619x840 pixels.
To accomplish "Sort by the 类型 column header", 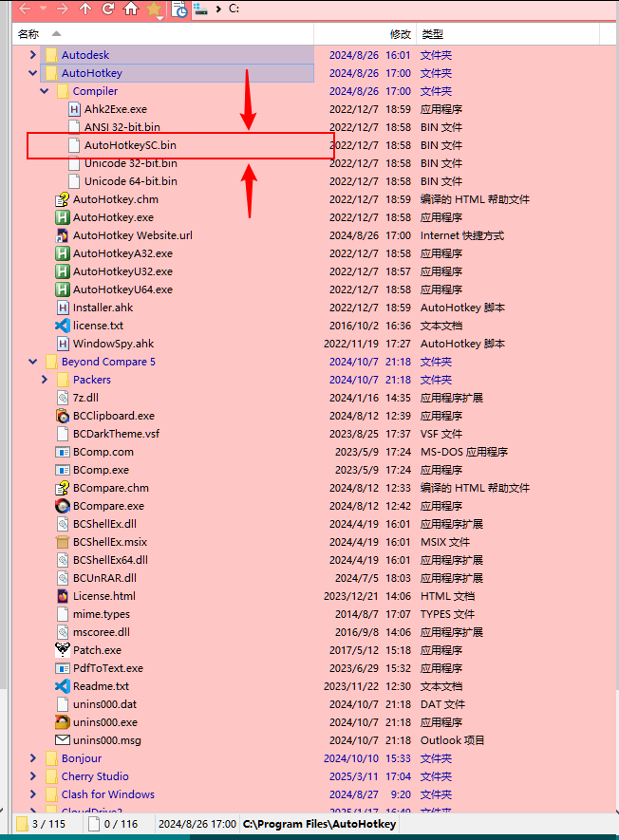I will click(x=433, y=34).
